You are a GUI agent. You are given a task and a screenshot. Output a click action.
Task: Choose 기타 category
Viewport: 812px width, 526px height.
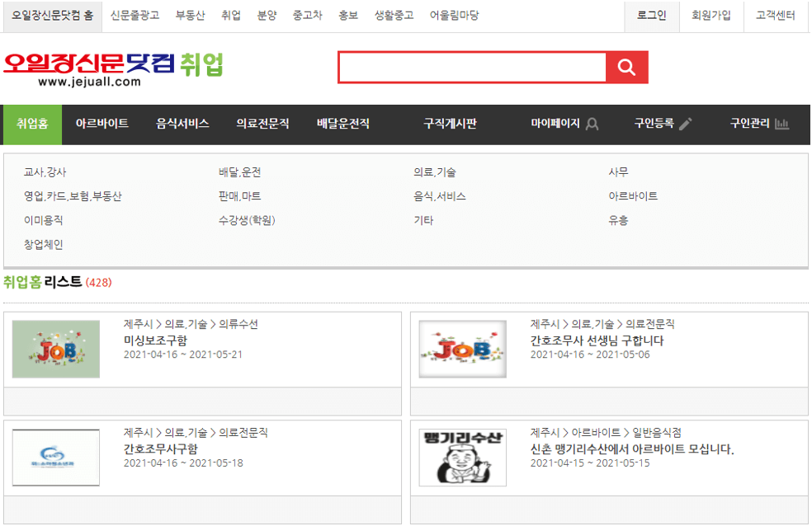(x=423, y=220)
